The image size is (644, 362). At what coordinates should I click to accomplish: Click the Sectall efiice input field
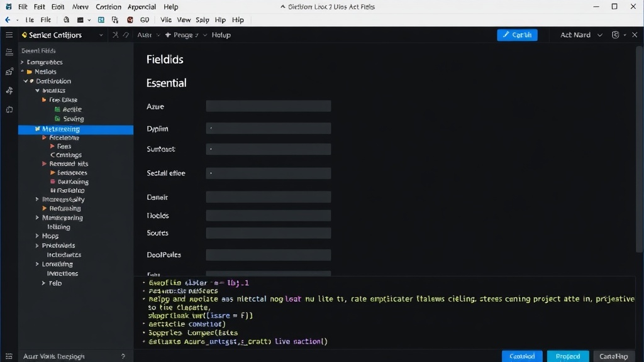(x=268, y=173)
